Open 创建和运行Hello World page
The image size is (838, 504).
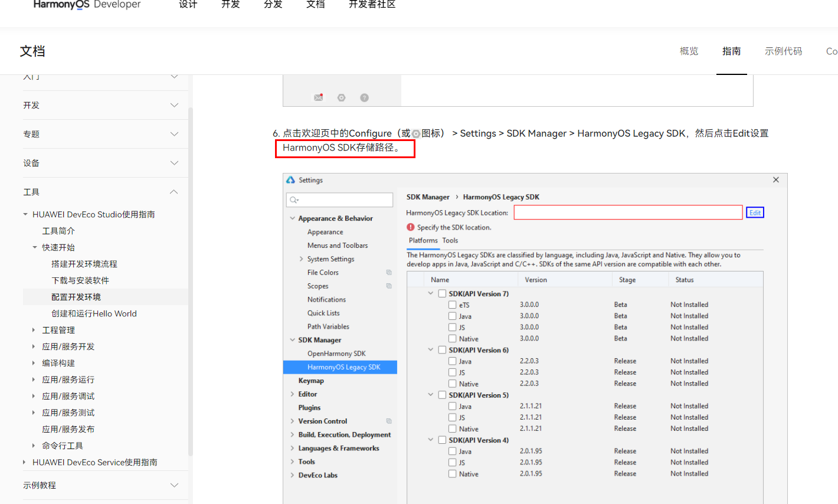[94, 313]
